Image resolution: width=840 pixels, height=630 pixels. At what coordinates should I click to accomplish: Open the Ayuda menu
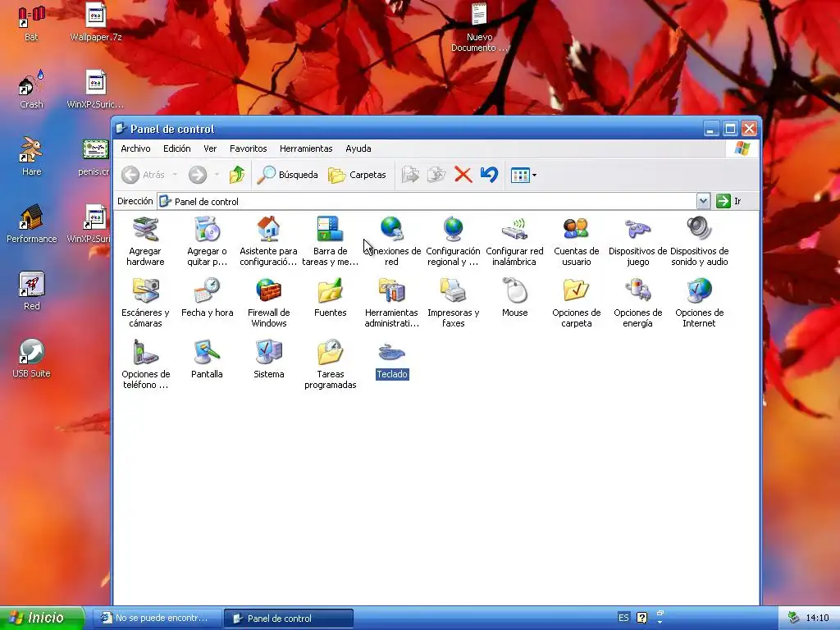point(358,148)
